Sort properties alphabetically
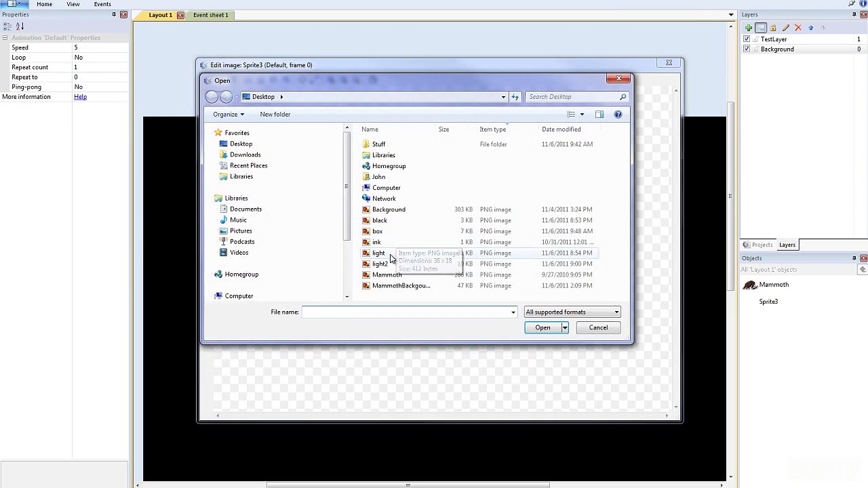Screen dimensions: 868x488 point(20,26)
